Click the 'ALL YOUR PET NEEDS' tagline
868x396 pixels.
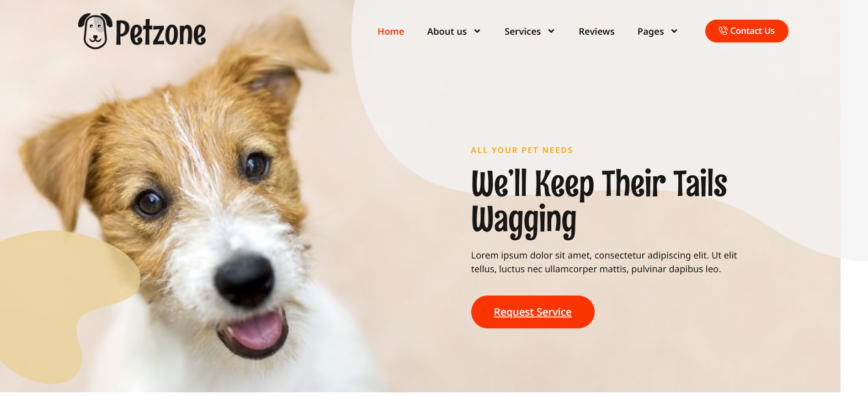pos(522,150)
